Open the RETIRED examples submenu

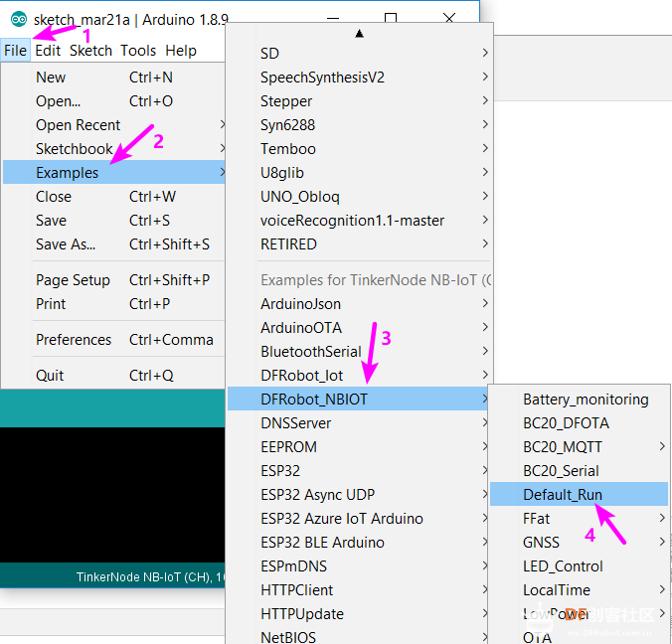click(x=359, y=244)
